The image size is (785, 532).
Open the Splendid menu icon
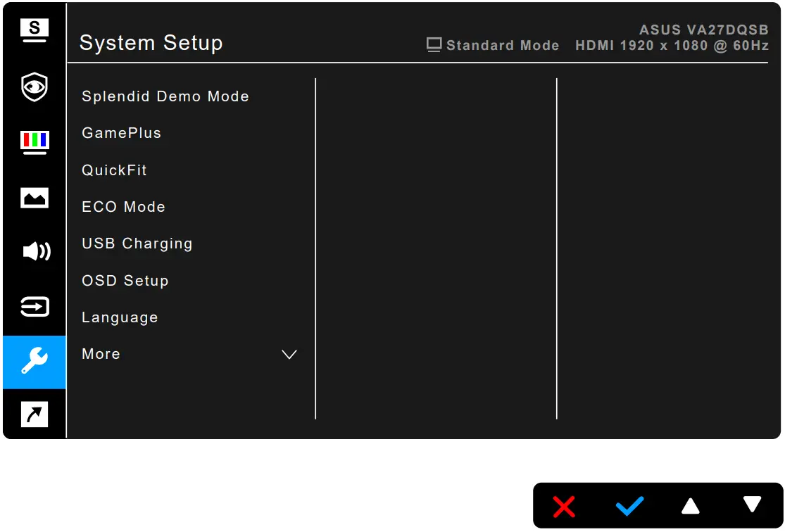(x=34, y=30)
